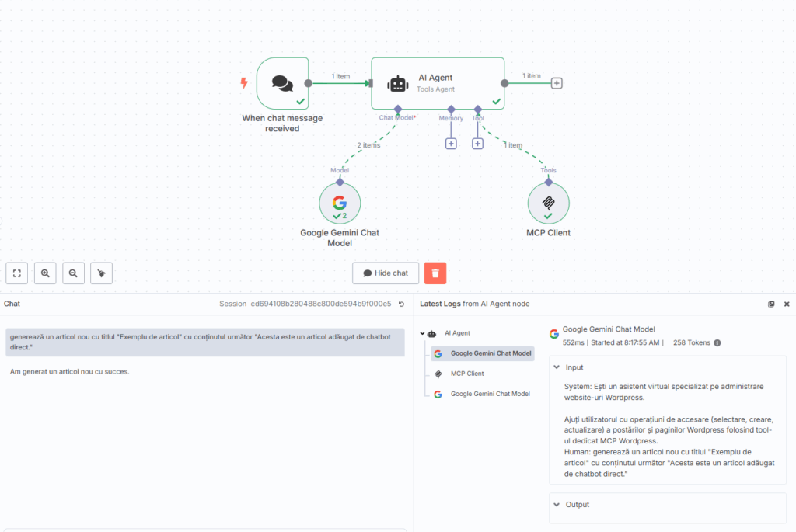Add node after AI Agent output
Image resolution: width=796 pixels, height=532 pixels.
click(557, 83)
